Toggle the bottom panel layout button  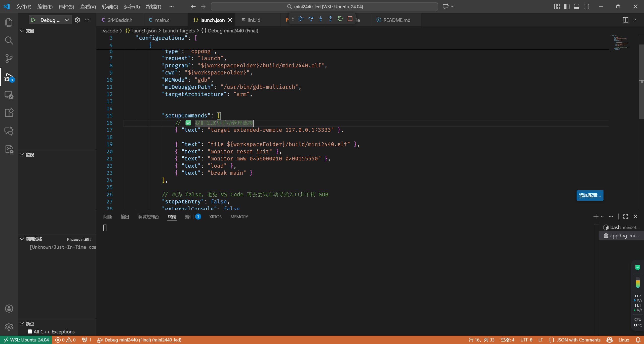pyautogui.click(x=576, y=7)
